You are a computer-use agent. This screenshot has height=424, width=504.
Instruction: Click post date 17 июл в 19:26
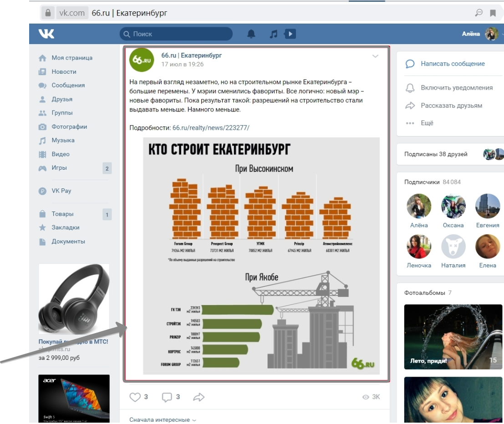[182, 64]
